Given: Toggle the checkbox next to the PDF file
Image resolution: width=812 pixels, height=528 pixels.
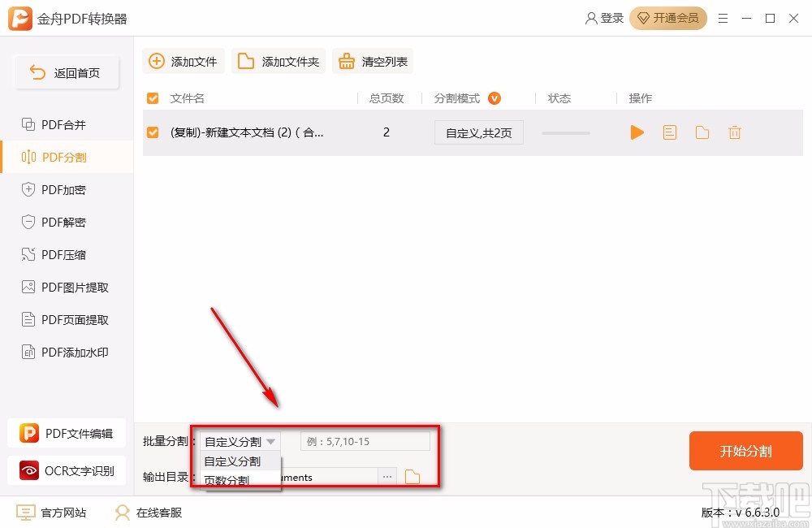Looking at the screenshot, I should pos(153,132).
